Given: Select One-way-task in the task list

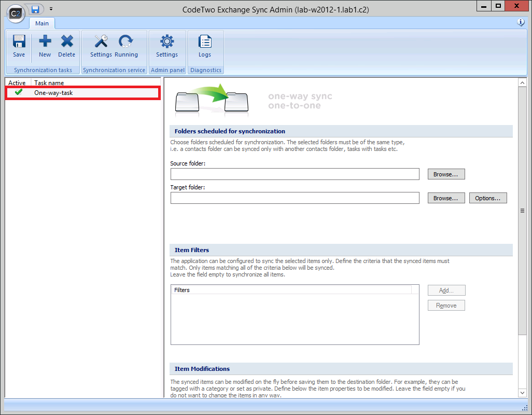Looking at the screenshot, I should (x=83, y=93).
